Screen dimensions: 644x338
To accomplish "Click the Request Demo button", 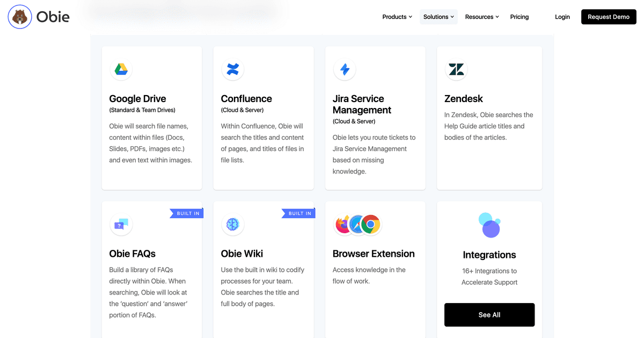I will [x=609, y=17].
